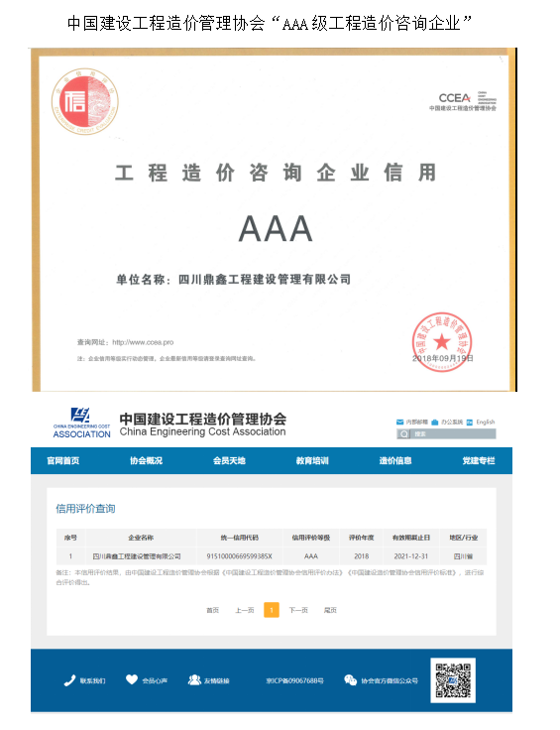Click the 单位名称 company line on the certificate
The height and width of the screenshot is (730, 560).
(x=234, y=280)
